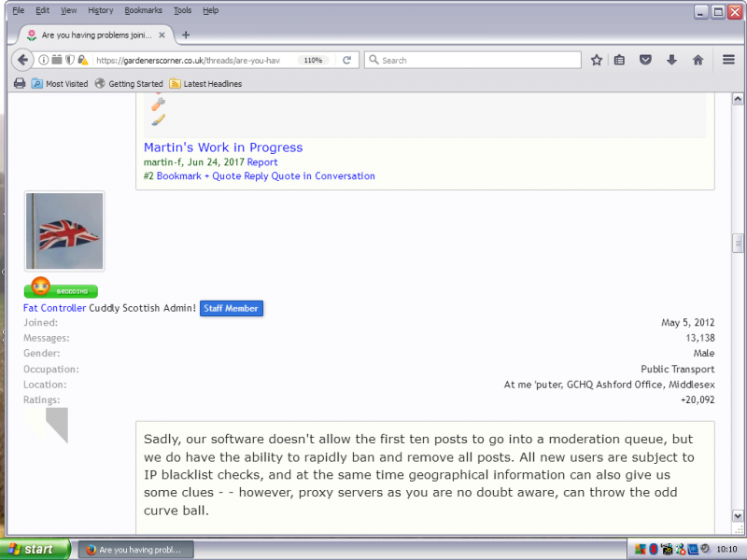
Task: Click the Windows Start button
Action: 35,549
